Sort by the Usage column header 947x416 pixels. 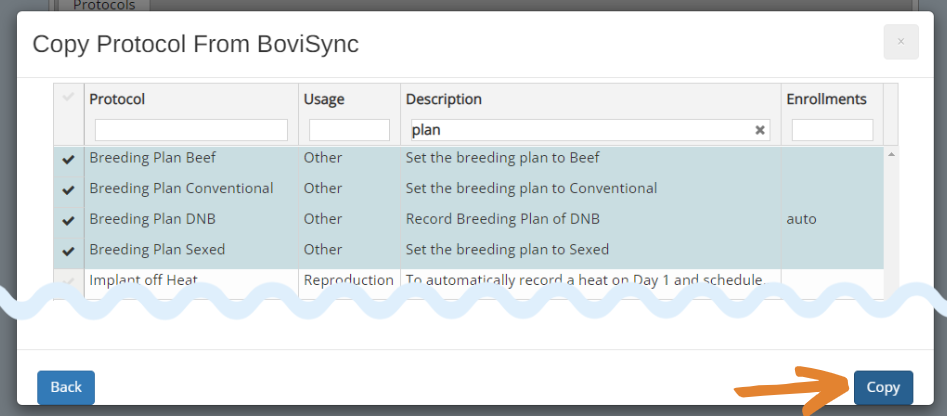coord(323,99)
